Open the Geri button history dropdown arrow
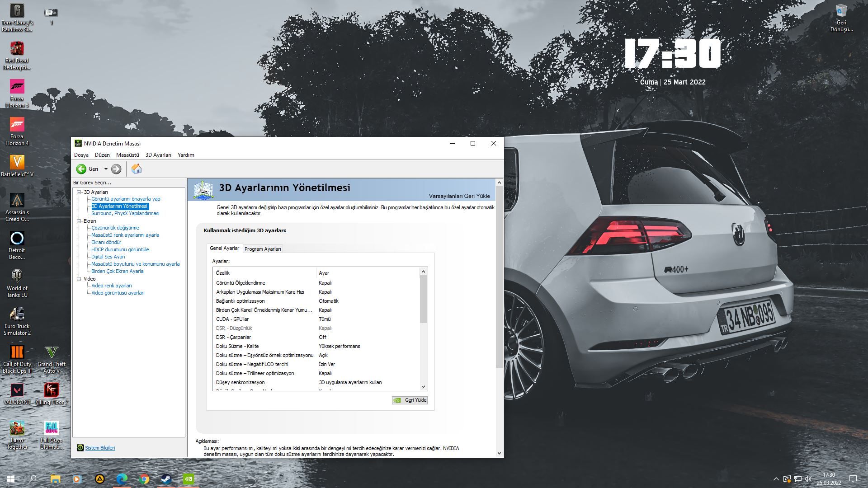Screen dimensions: 868x488 106,169
